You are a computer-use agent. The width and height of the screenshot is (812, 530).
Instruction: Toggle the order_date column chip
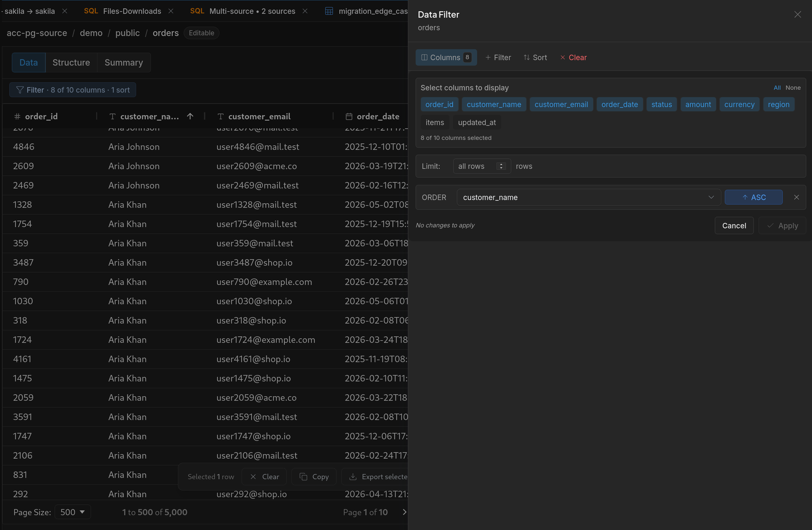[620, 104]
